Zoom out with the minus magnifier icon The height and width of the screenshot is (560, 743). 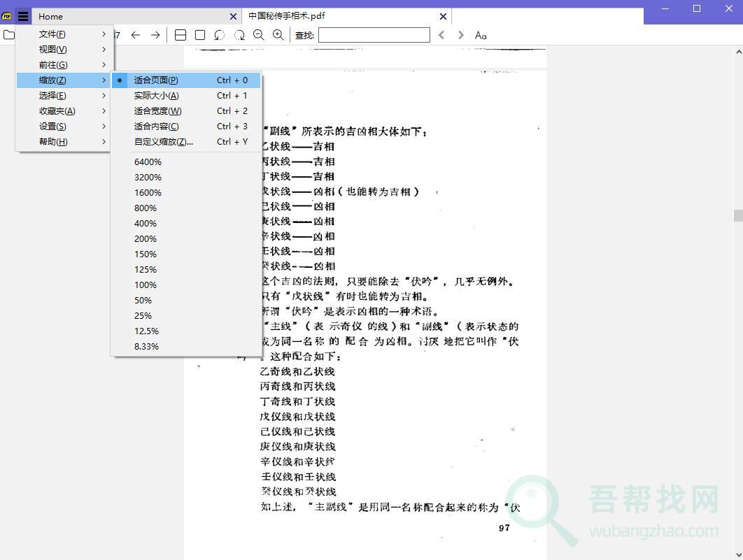click(259, 34)
